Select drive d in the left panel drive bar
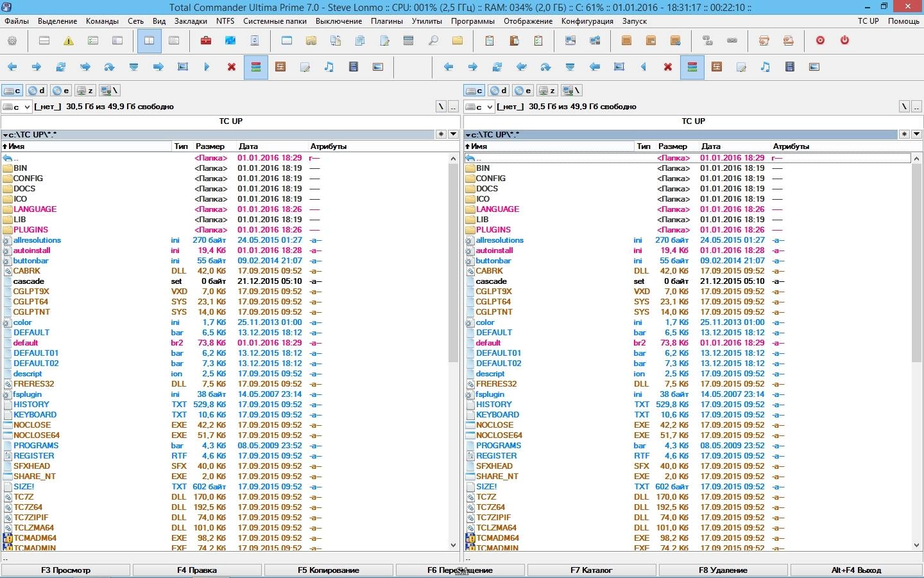This screenshot has height=578, width=924. pos(37,91)
